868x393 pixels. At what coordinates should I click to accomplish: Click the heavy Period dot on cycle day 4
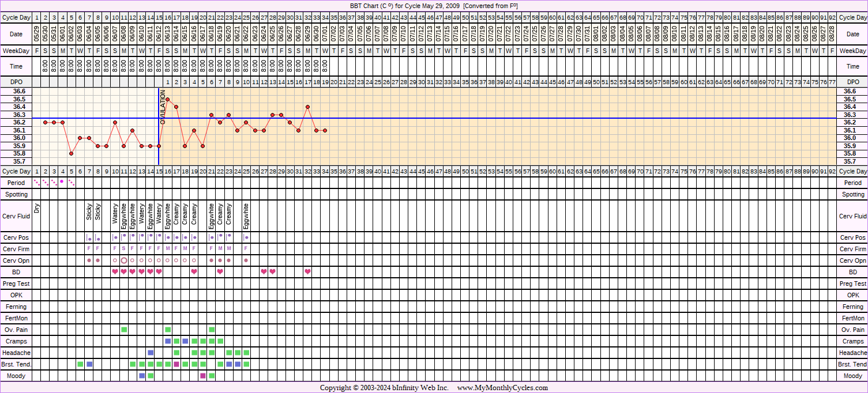62,182
